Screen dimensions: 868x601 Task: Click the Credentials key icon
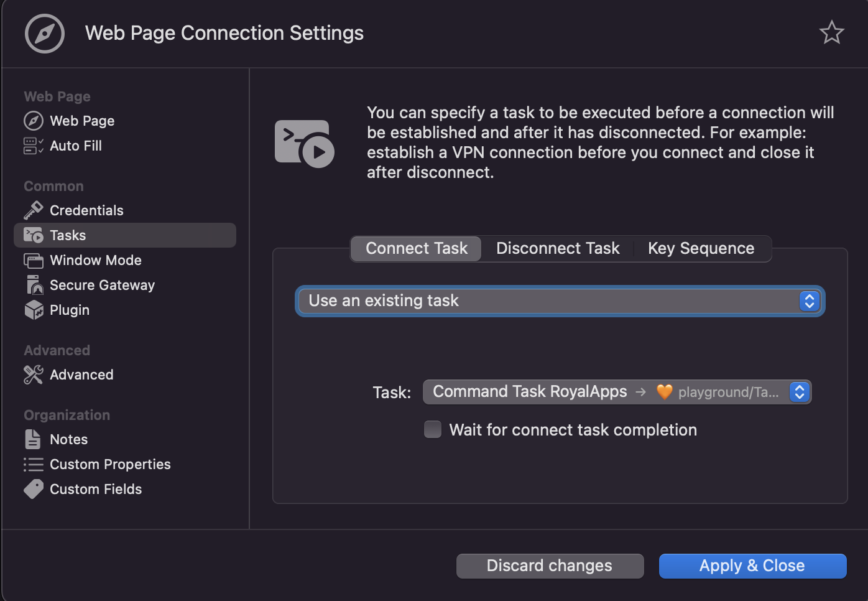[x=33, y=210]
